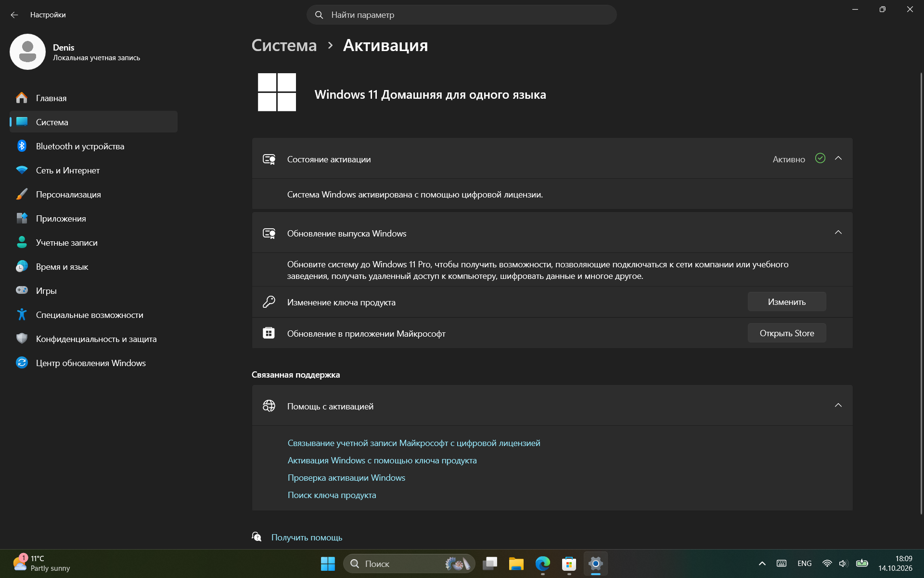Screen dimensions: 924x578
Task: Open the weather widget Partly sunny
Action: coord(41,564)
